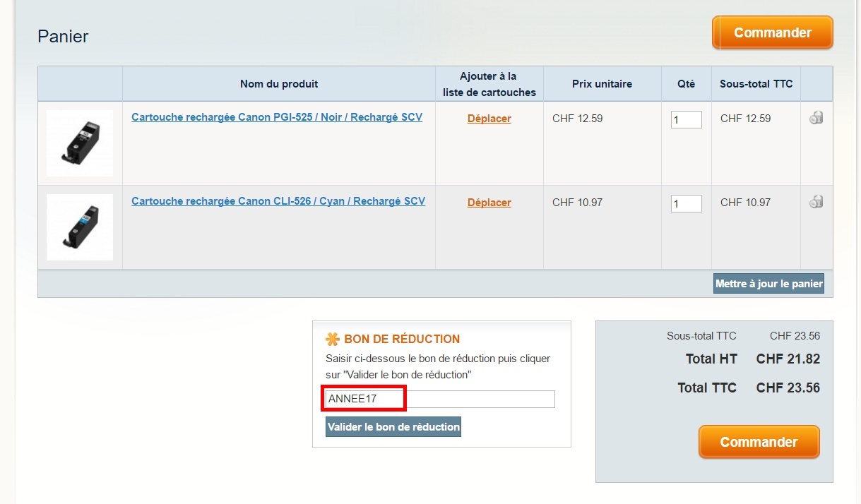Image resolution: width=861 pixels, height=504 pixels.
Task: Click Déplacer for the PGI-525 Noir cartridge
Action: [489, 119]
